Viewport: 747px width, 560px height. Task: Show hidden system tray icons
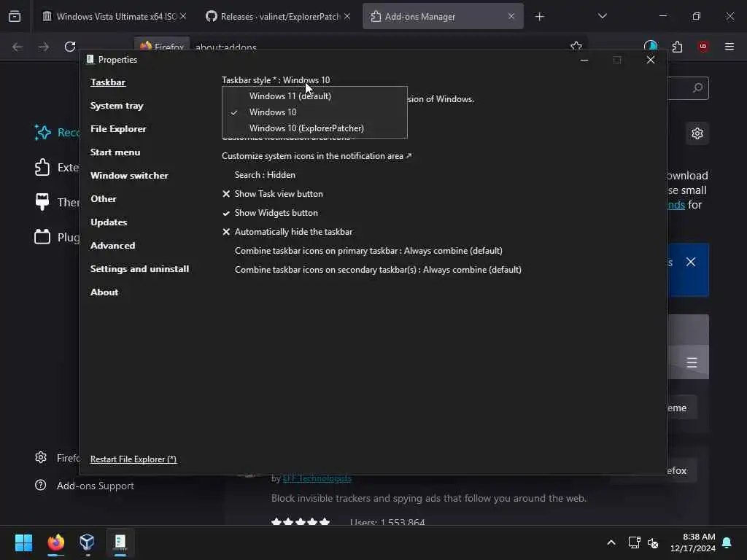pyautogui.click(x=611, y=542)
